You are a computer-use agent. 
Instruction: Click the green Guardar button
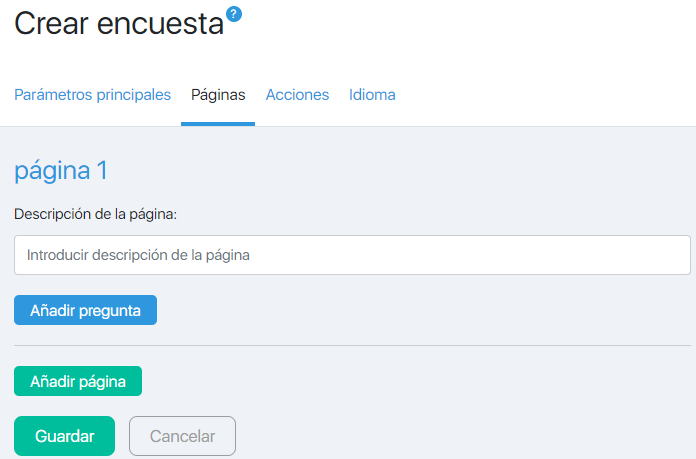tap(64, 436)
